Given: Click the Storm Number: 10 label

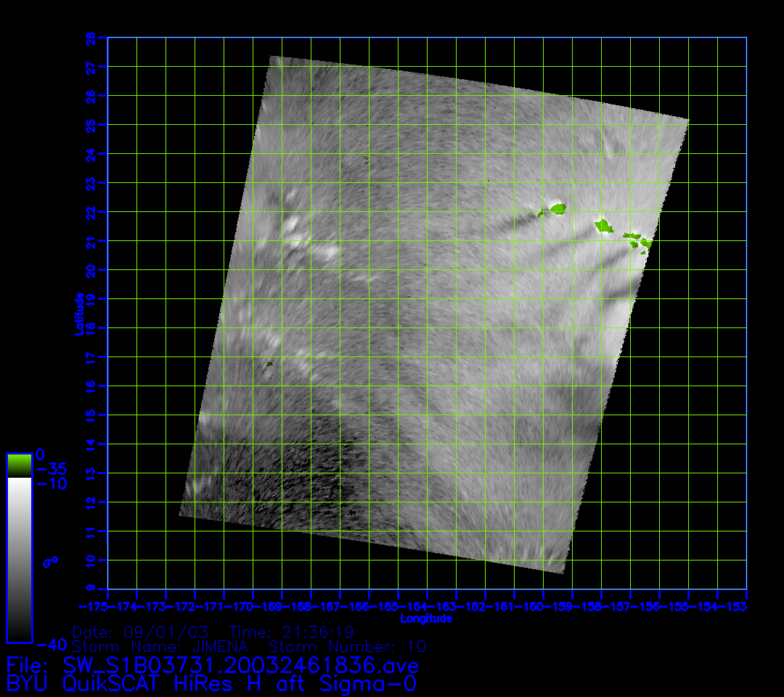Looking at the screenshot, I should 347,646.
